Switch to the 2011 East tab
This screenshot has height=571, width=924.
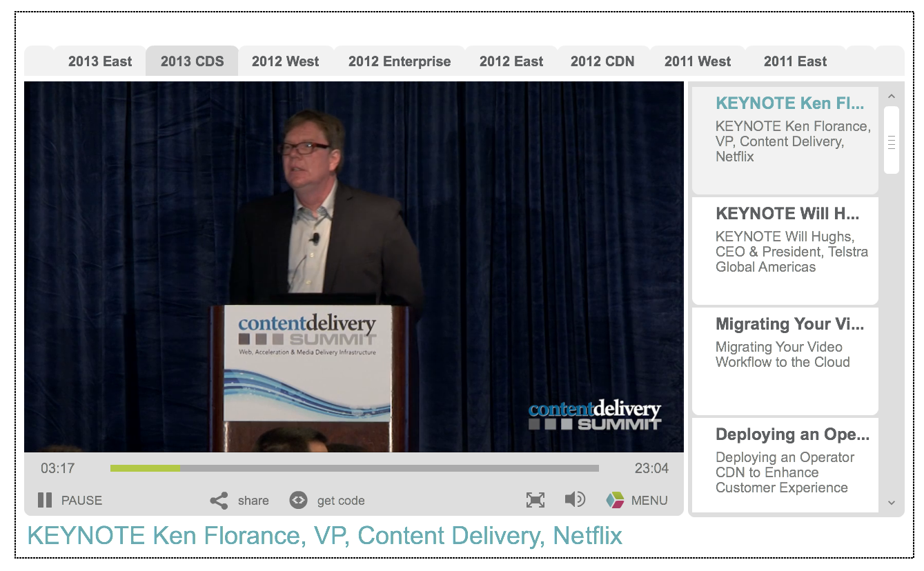click(x=795, y=61)
